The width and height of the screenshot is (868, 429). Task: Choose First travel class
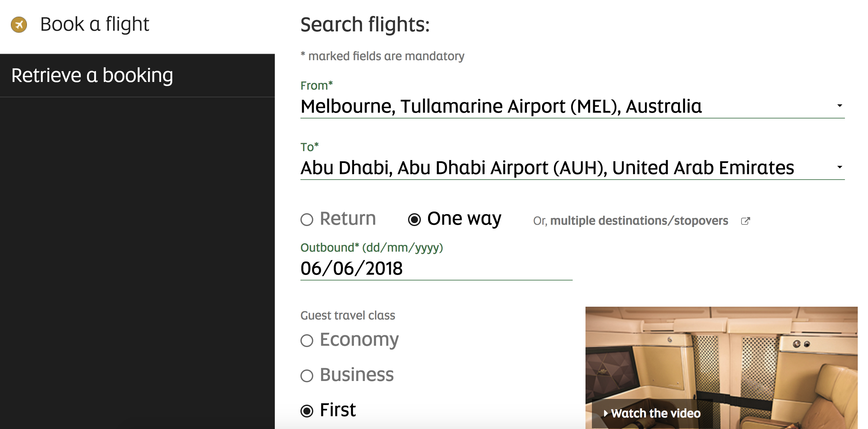click(x=307, y=411)
